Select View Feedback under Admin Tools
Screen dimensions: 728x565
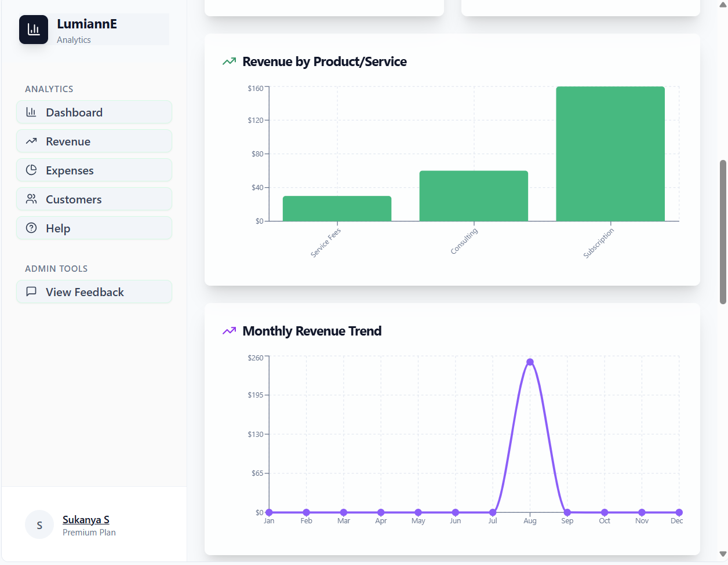click(94, 291)
